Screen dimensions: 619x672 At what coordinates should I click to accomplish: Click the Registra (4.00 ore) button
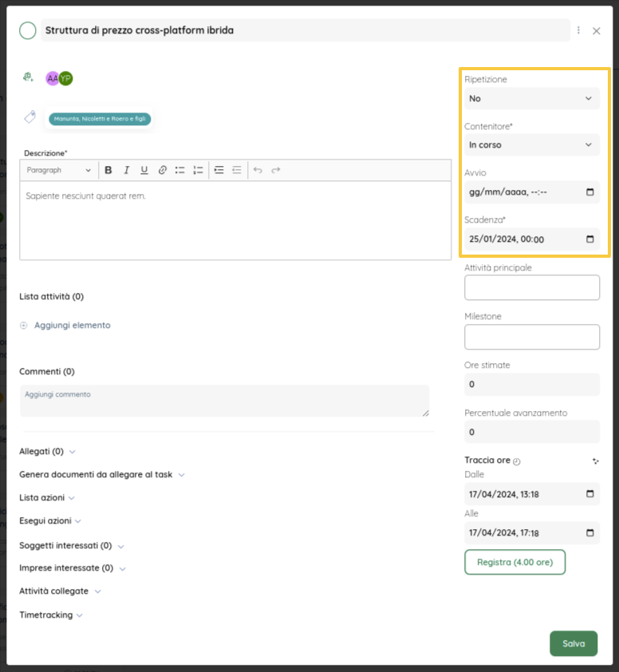point(515,562)
